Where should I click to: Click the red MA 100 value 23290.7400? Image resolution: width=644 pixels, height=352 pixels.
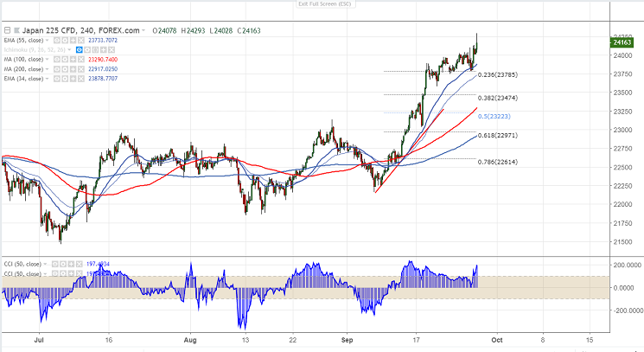pyautogui.click(x=103, y=59)
